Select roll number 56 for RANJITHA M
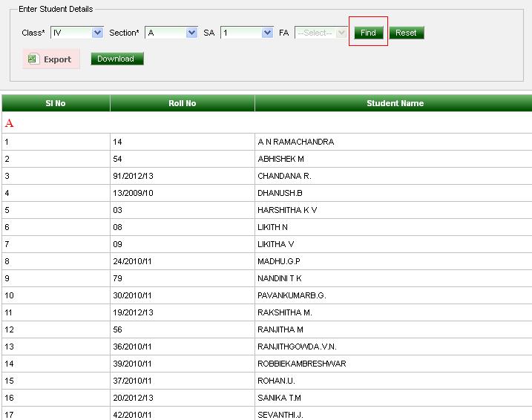532x420 pixels. click(x=117, y=329)
